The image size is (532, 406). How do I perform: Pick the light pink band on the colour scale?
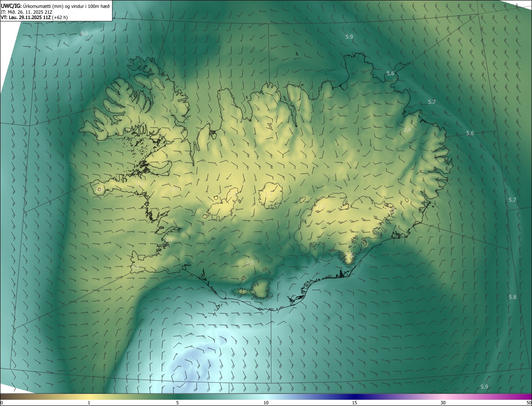point(443,397)
